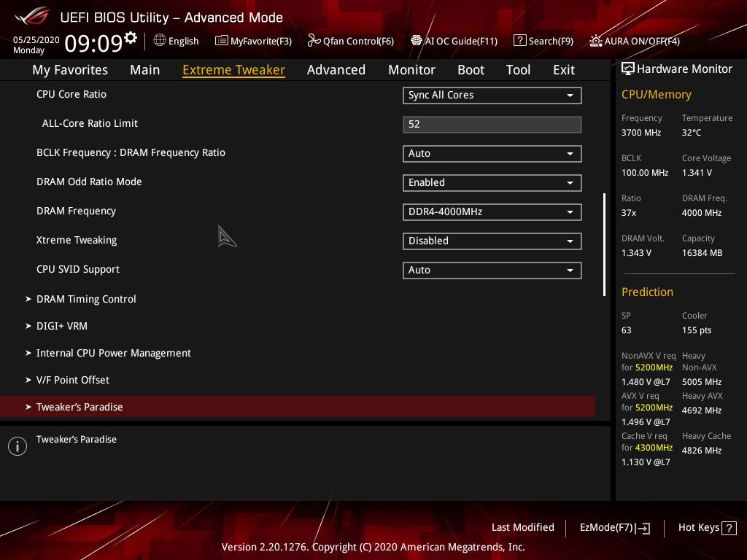This screenshot has width=747, height=560.
Task: Click the globe language icon
Action: tap(160, 41)
